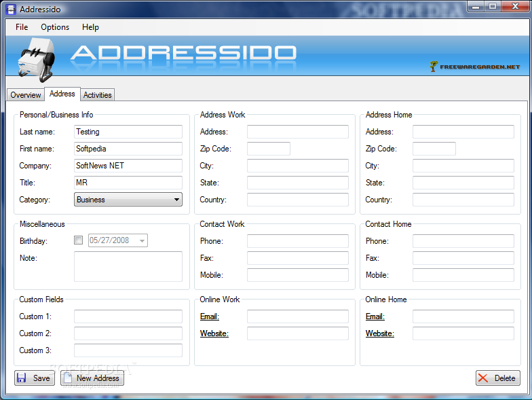Click the Title field containing MR
The image size is (532, 400).
(x=128, y=183)
